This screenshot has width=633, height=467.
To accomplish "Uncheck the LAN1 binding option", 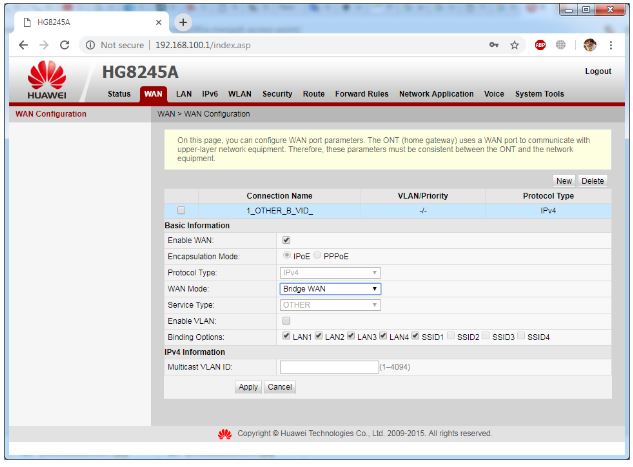I will pyautogui.click(x=288, y=337).
